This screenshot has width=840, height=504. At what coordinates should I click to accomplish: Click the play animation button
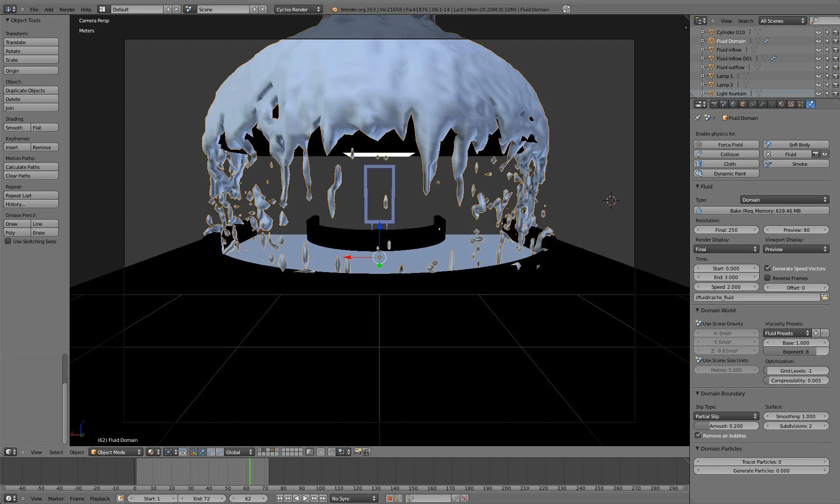[x=305, y=498]
